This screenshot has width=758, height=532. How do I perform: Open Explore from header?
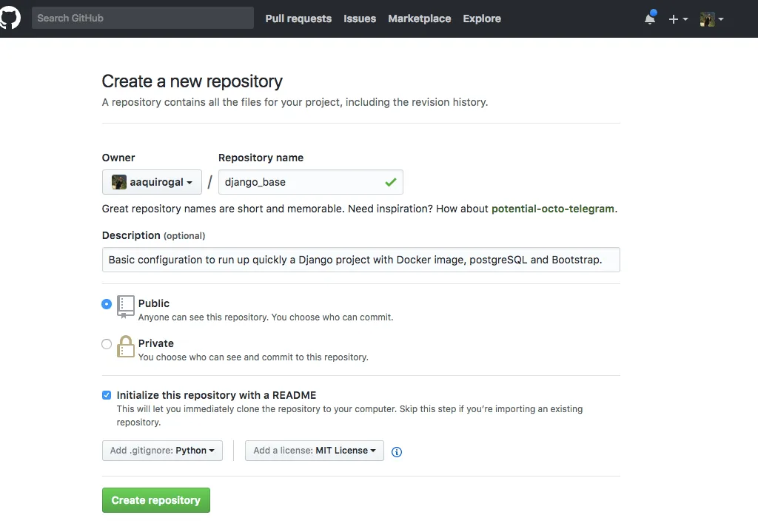click(x=482, y=18)
